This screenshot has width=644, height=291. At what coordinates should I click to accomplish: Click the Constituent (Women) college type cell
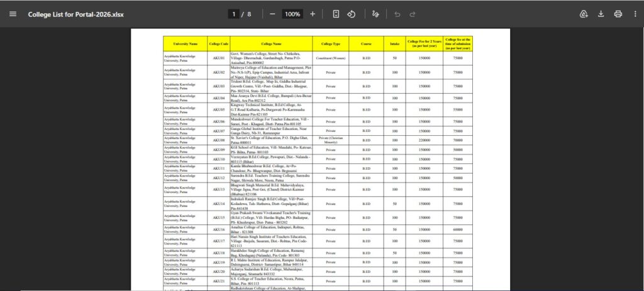click(331, 58)
